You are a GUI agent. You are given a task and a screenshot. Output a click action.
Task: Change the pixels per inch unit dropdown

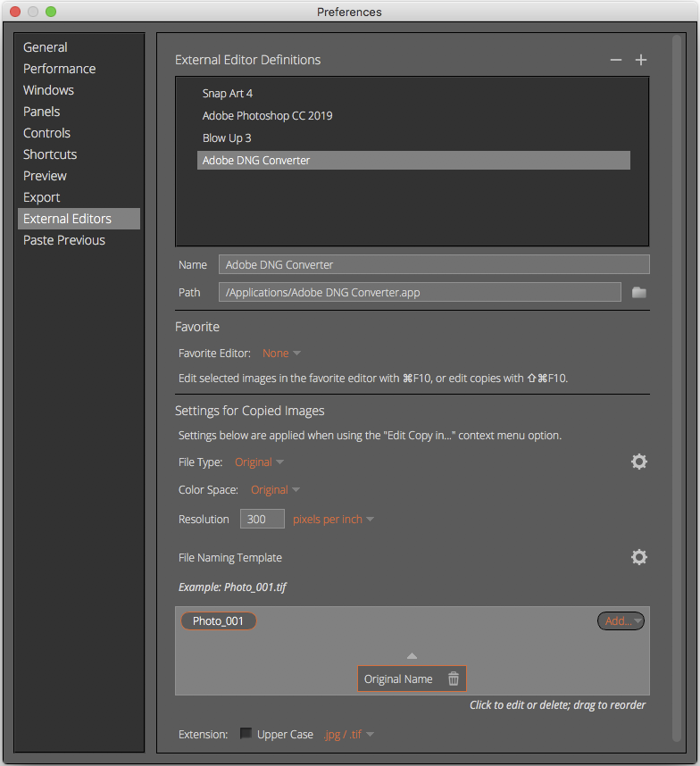(x=333, y=519)
